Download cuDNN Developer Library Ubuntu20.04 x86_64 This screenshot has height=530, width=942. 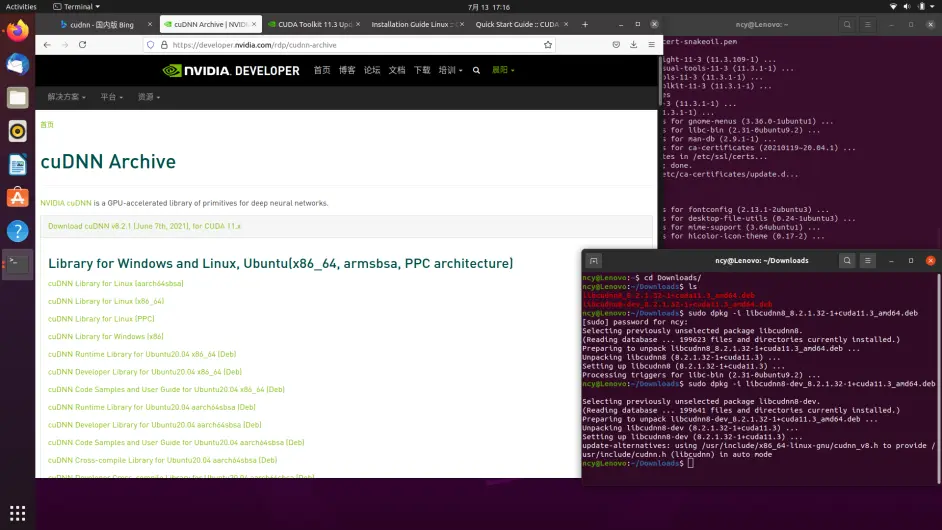tap(145, 372)
